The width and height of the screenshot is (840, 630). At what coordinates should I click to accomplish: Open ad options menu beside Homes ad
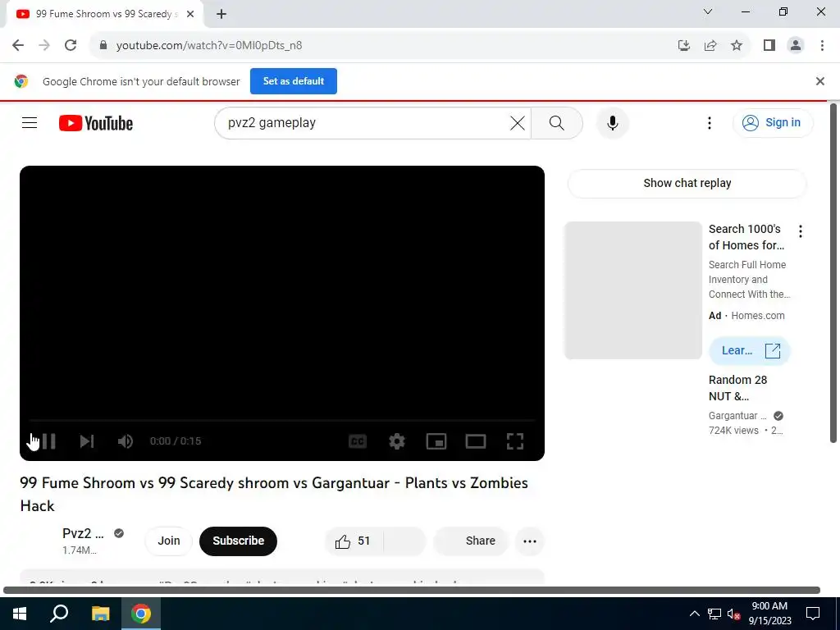coord(801,231)
